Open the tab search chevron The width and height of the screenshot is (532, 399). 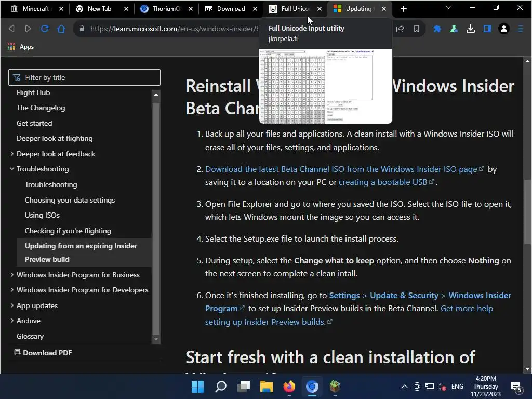pos(448,7)
